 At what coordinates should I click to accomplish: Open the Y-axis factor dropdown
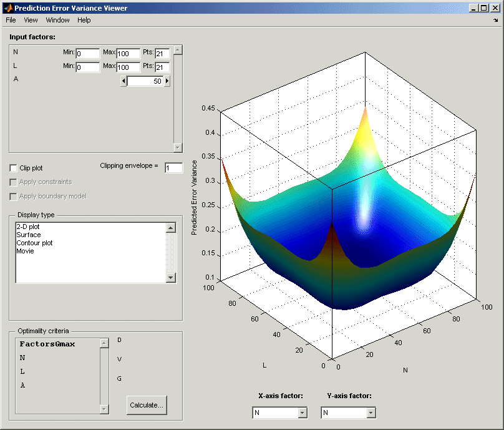371,413
